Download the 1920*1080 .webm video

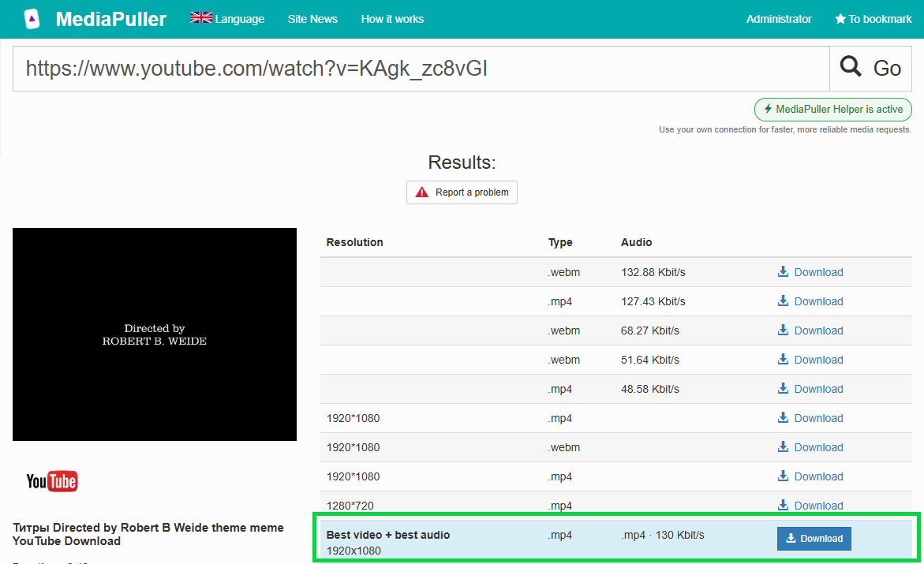click(810, 447)
